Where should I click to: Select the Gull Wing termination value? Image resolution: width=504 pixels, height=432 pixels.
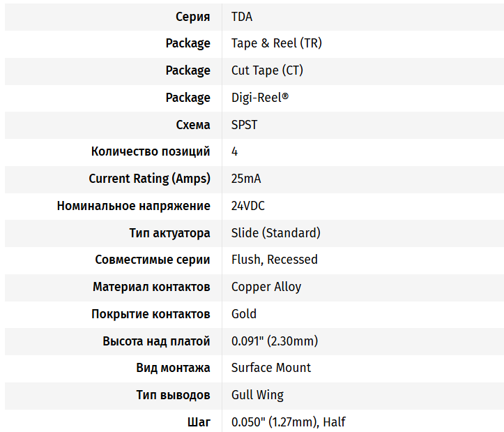click(257, 395)
